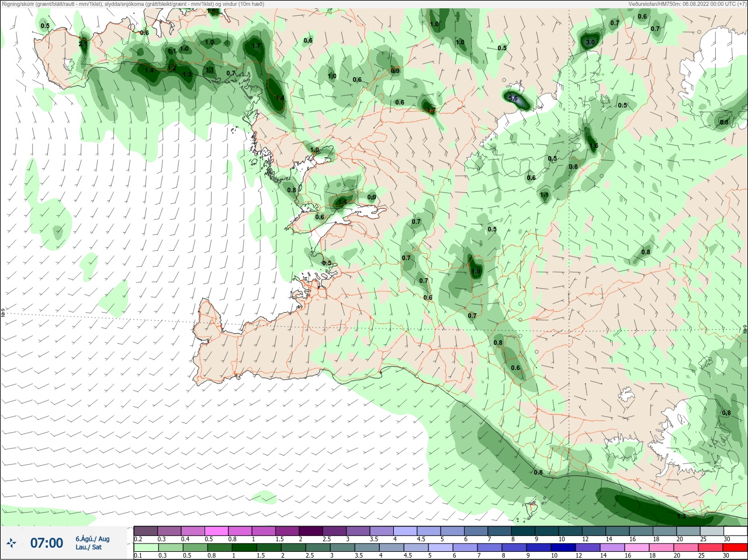Click the 07:00 forecast time label
This screenshot has width=748, height=560.
pos(47,543)
